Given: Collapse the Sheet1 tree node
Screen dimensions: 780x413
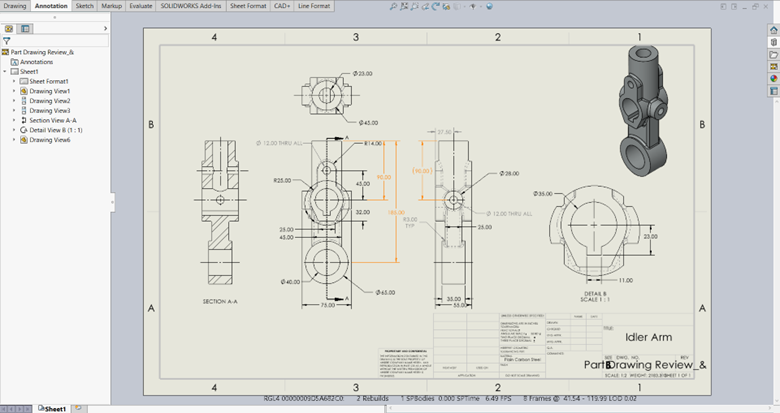Looking at the screenshot, I should point(5,72).
